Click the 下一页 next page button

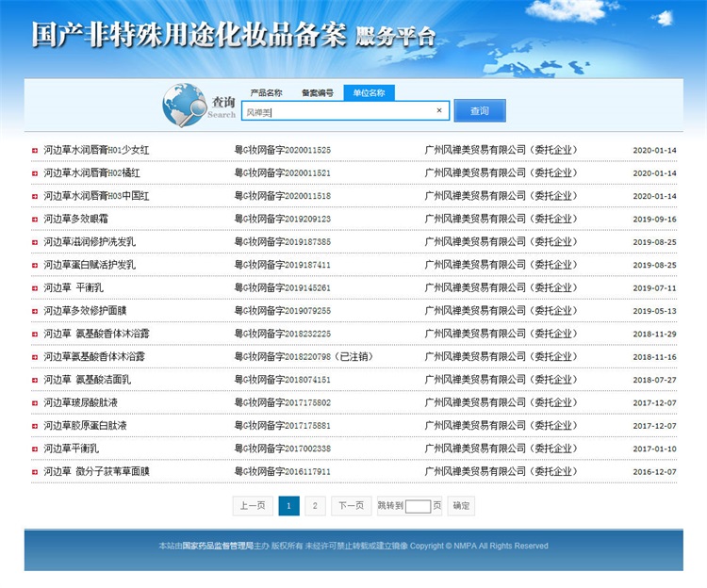click(350, 506)
